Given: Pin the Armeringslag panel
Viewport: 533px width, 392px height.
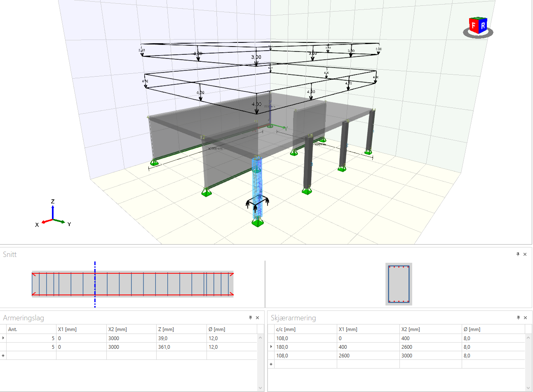Looking at the screenshot, I should (x=250, y=317).
